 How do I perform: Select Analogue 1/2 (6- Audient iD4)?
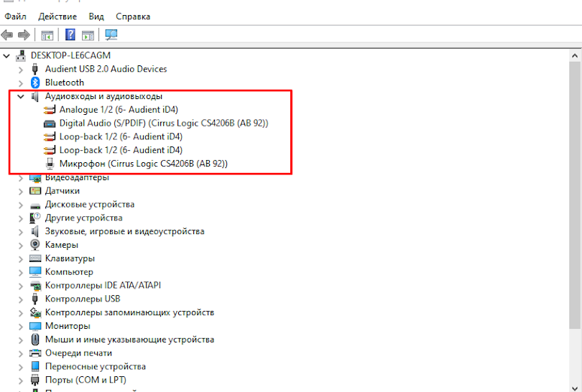[x=119, y=110]
